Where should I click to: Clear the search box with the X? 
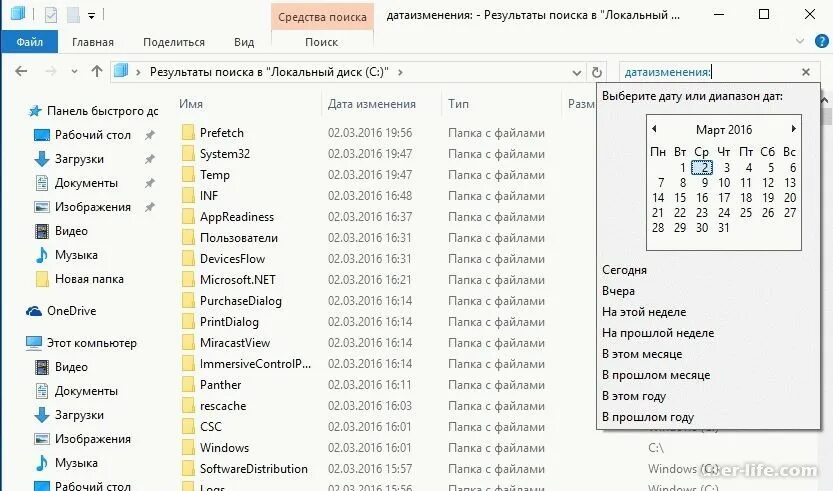click(x=806, y=72)
